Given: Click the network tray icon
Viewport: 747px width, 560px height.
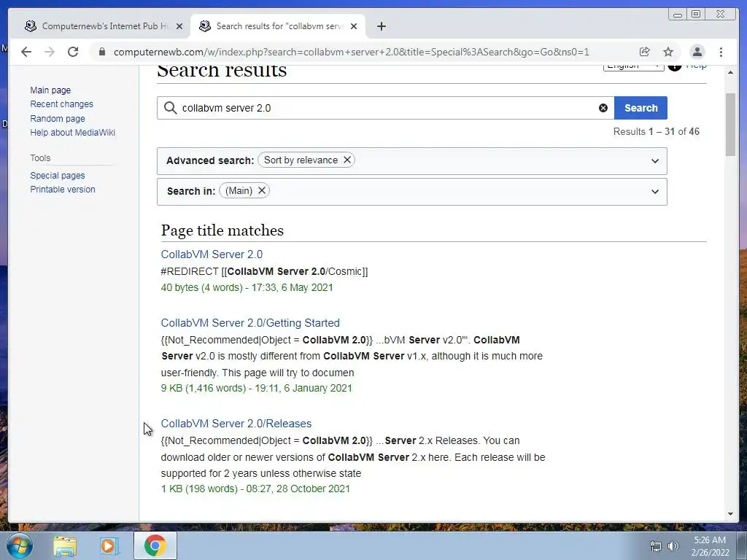Looking at the screenshot, I should pos(656,546).
